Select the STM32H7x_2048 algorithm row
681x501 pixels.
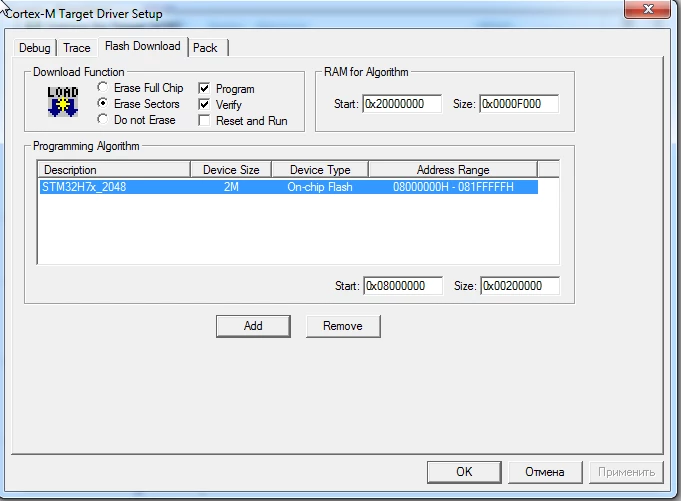point(288,187)
